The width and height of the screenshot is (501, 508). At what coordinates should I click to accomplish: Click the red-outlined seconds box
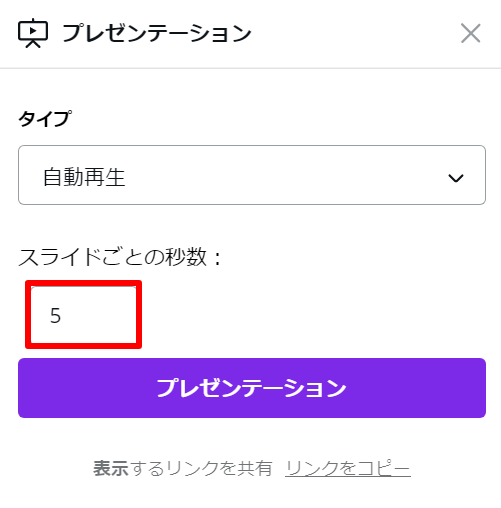click(83, 315)
